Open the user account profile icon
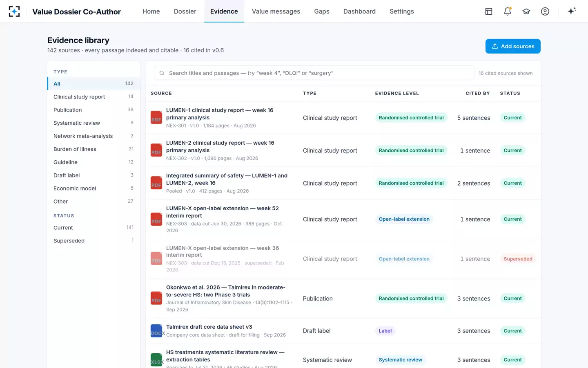Image resolution: width=588 pixels, height=368 pixels. click(545, 11)
